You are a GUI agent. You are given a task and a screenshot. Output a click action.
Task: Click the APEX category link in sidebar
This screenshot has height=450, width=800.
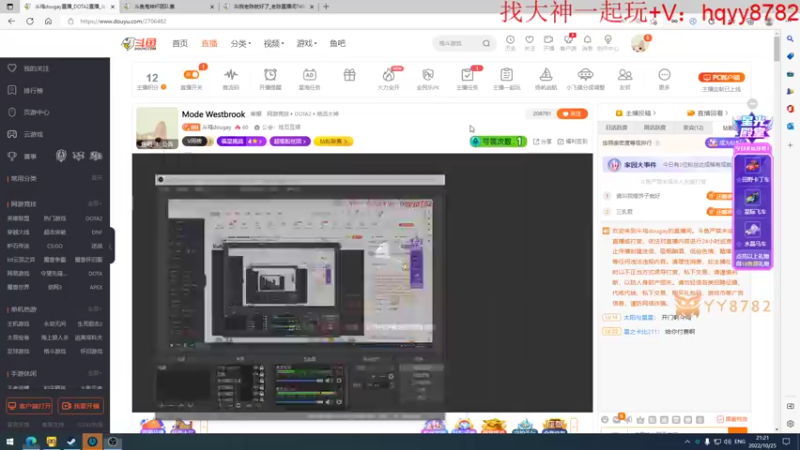95,287
